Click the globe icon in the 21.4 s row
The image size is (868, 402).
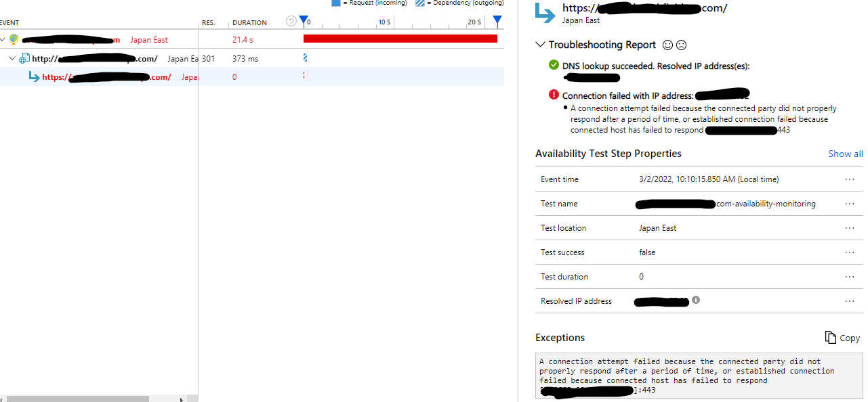14,39
